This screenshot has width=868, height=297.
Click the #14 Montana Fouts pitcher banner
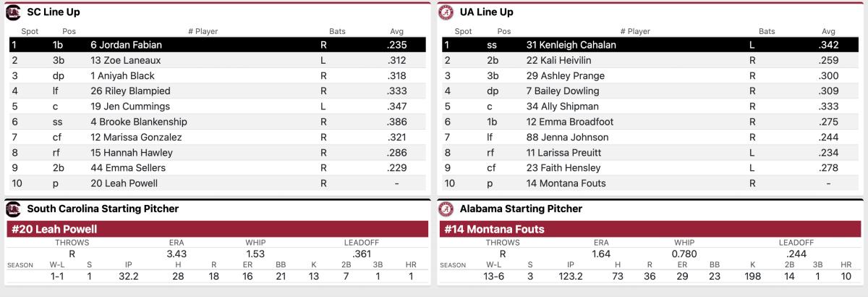point(650,230)
